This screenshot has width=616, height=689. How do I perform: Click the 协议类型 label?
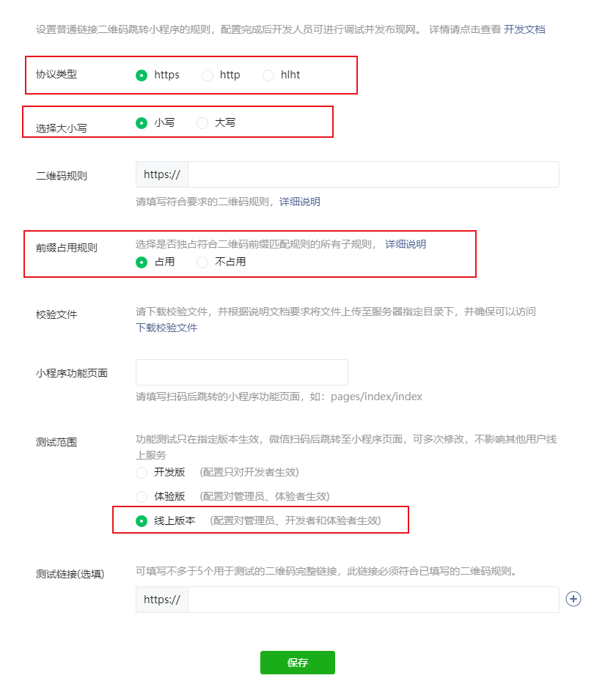pyautogui.click(x=56, y=74)
